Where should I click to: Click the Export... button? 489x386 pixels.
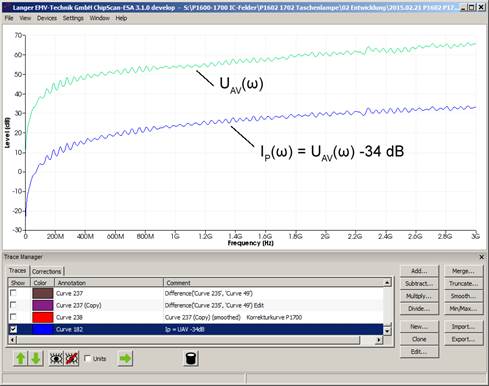pos(463,339)
